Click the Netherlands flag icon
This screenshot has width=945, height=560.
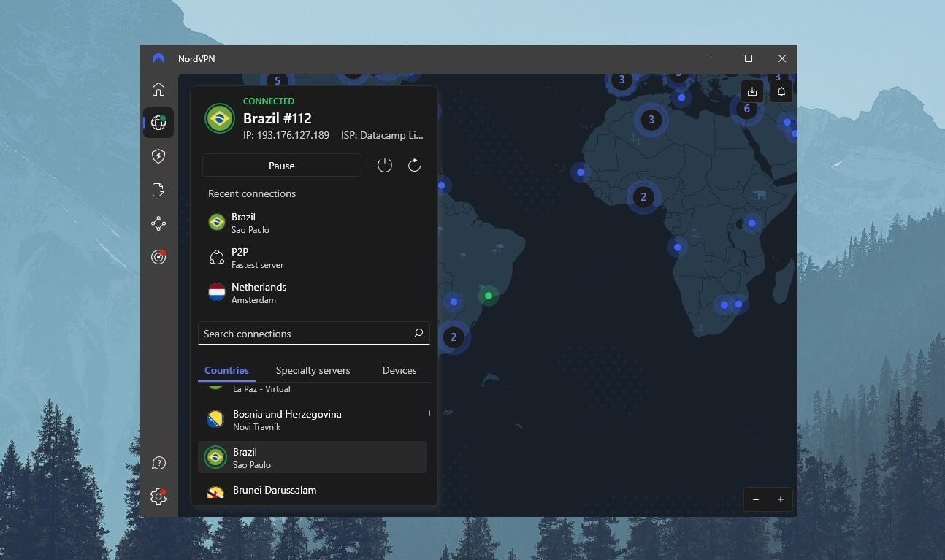[x=217, y=292]
